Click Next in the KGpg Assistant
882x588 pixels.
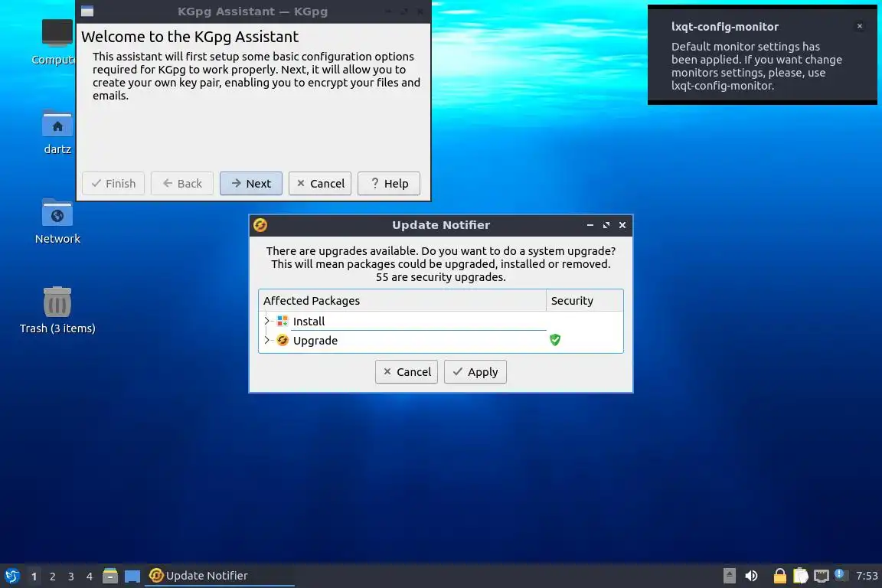coord(251,184)
